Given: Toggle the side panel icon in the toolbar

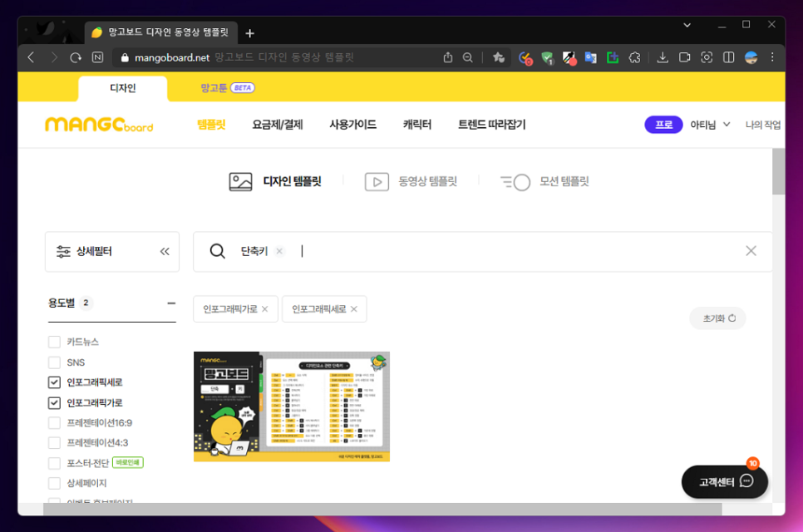Looking at the screenshot, I should 729,57.
